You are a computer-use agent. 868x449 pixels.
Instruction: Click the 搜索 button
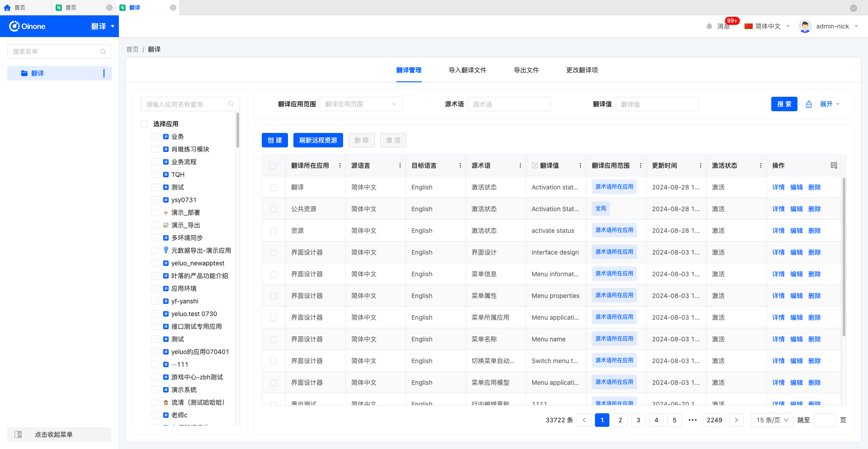784,104
